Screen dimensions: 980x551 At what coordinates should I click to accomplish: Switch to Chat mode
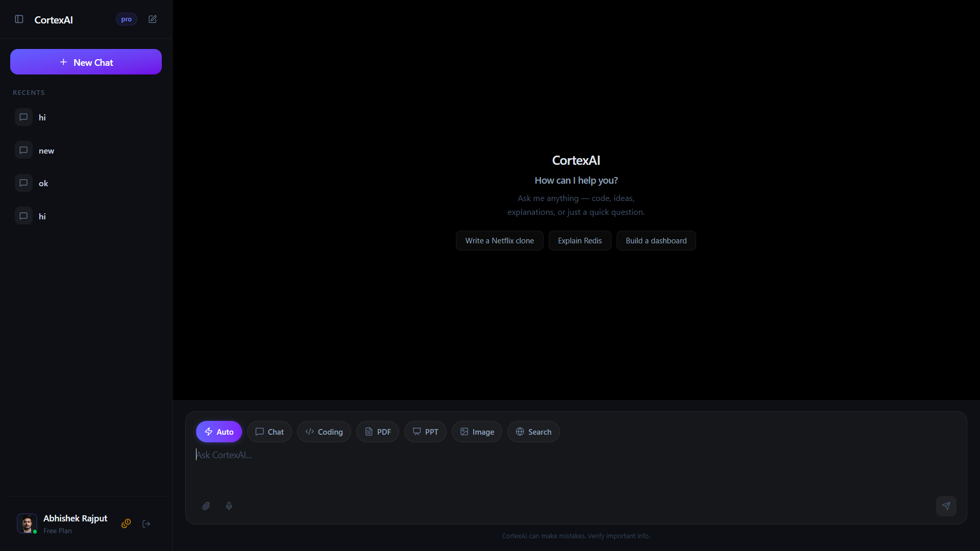point(269,432)
